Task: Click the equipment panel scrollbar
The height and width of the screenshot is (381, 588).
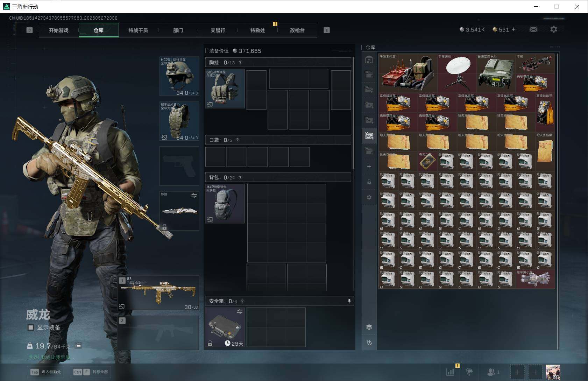Action: tap(353, 113)
